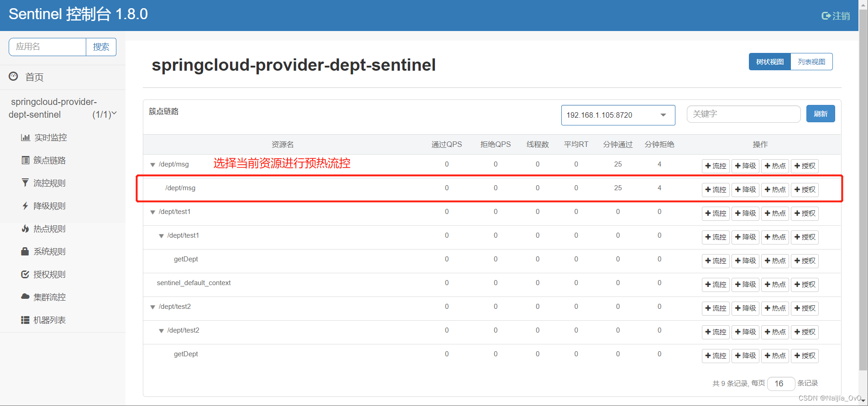Screen dimensions: 868x406
Task: Add 热点 rule for child /dept/msg row
Action: [x=775, y=189]
